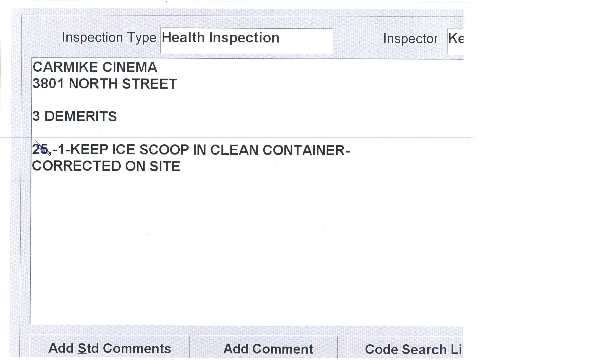
Task: Click the Inspection Type label
Action: [x=109, y=38]
